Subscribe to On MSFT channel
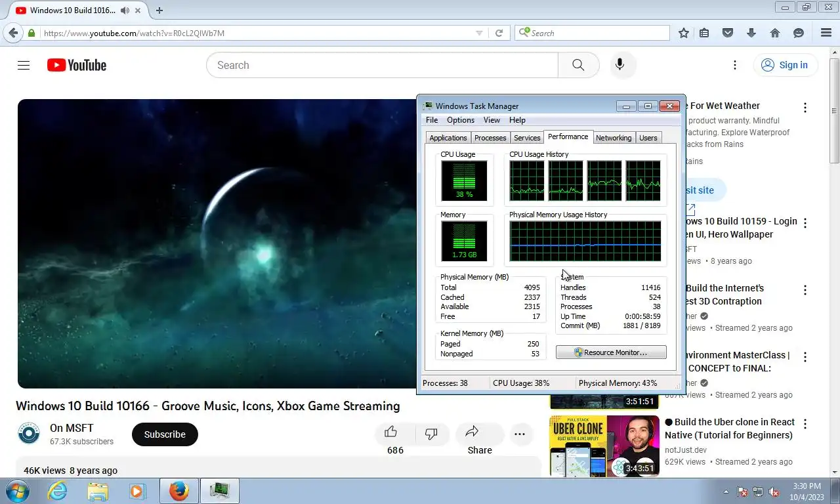The height and width of the screenshot is (504, 840). [165, 434]
